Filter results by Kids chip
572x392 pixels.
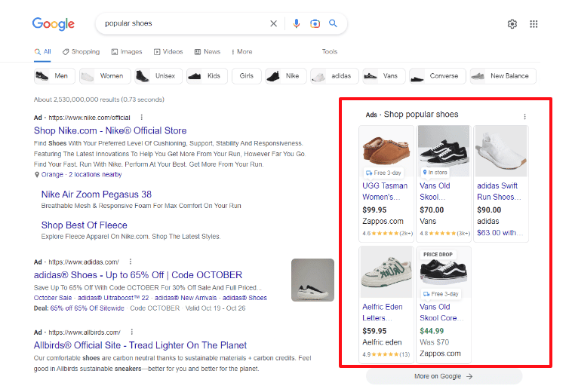point(207,76)
